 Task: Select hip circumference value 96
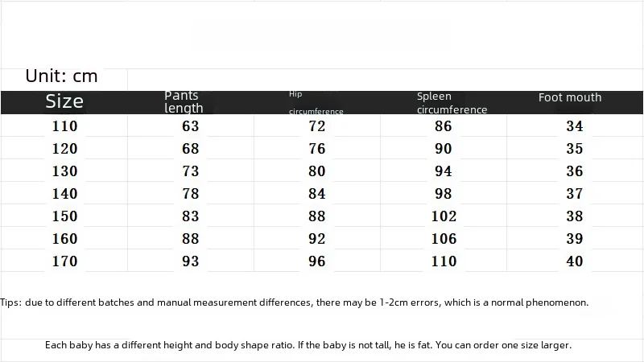[317, 261]
